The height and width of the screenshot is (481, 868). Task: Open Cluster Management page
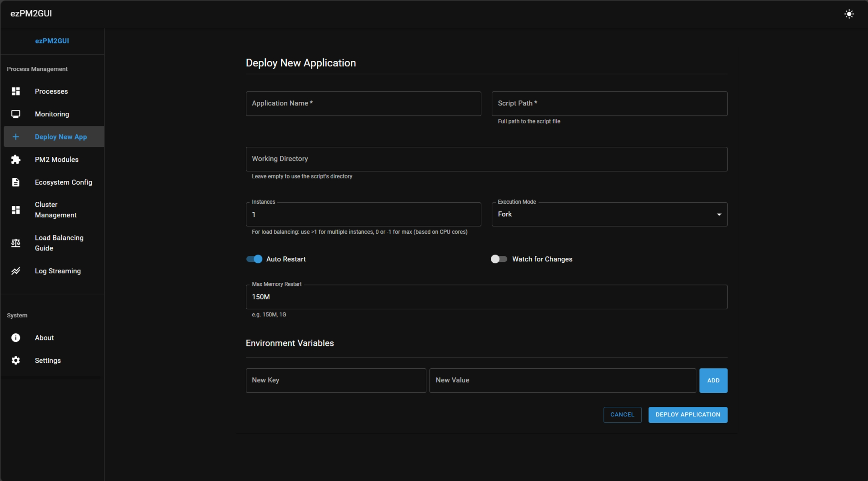pyautogui.click(x=54, y=210)
